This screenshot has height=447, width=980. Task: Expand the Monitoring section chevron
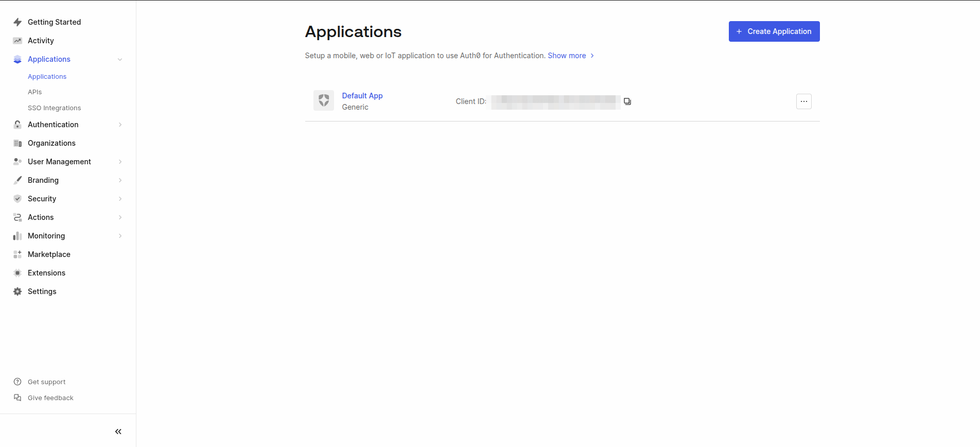click(x=120, y=236)
